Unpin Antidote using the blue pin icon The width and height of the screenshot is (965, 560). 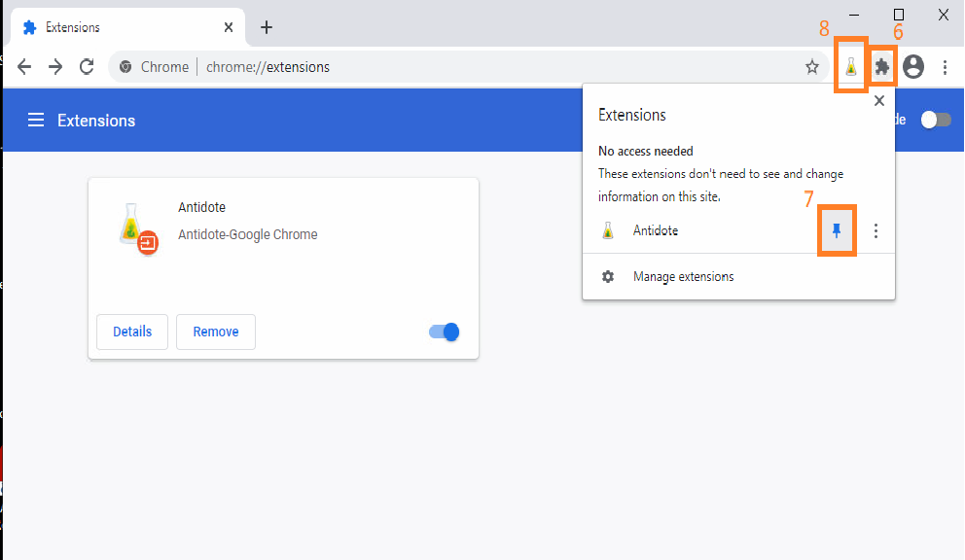pyautogui.click(x=837, y=230)
